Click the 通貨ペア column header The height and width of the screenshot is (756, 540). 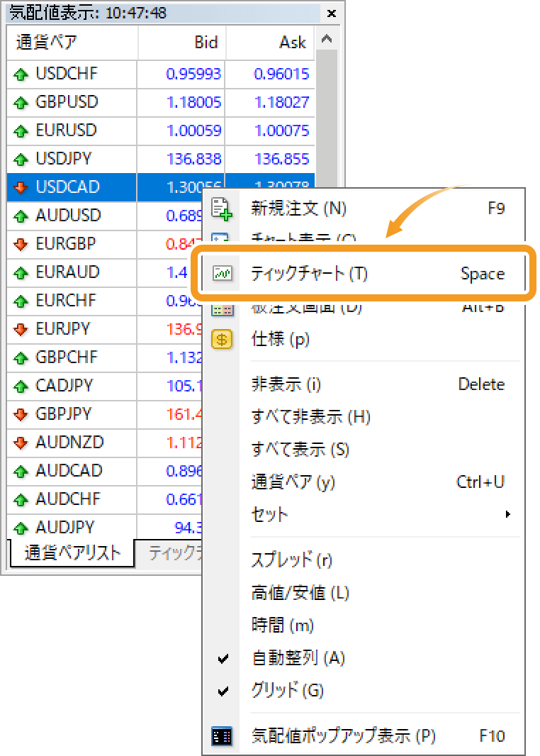point(72,43)
